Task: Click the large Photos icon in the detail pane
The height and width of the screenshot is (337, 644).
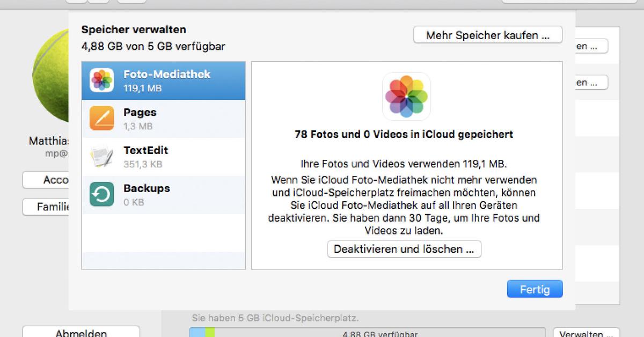Action: tap(407, 97)
